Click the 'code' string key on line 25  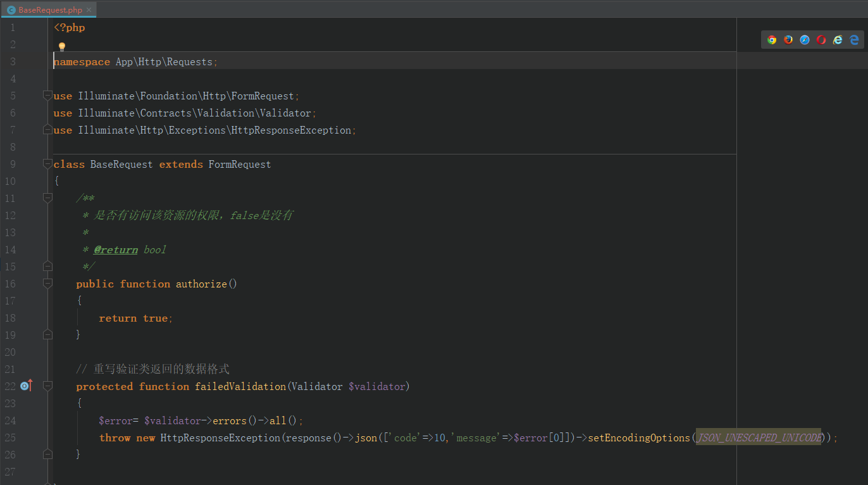tap(404, 438)
